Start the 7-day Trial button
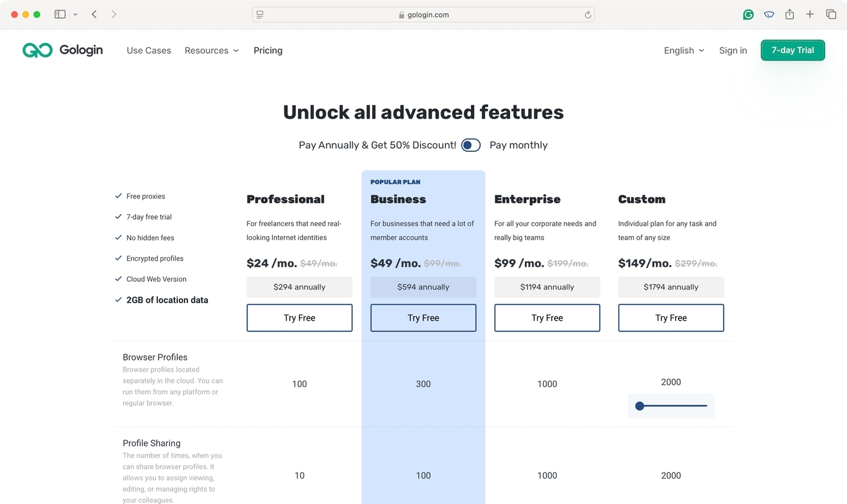The width and height of the screenshot is (847, 504). click(x=793, y=50)
